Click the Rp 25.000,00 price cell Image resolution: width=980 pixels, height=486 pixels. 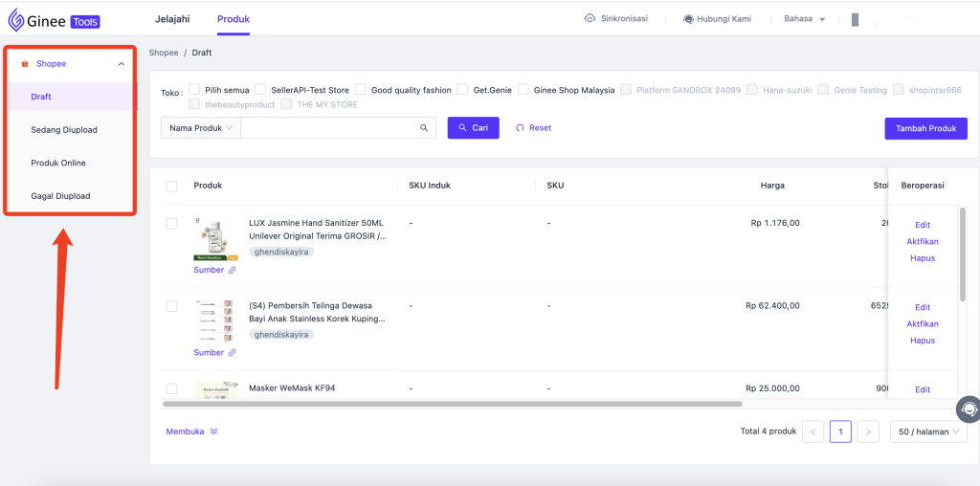(772, 387)
